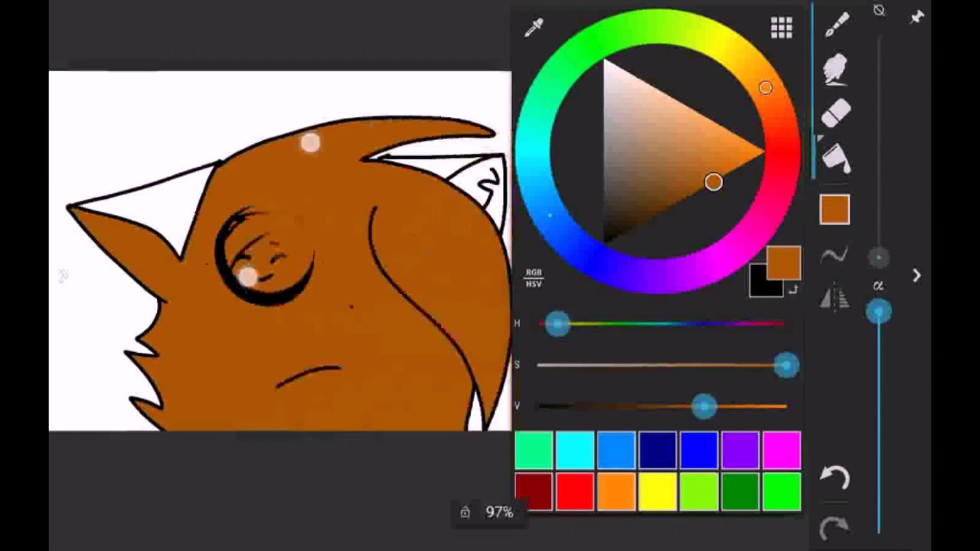Click the 97% zoom level indicator
Image resolution: width=980 pixels, height=551 pixels.
pyautogui.click(x=499, y=512)
